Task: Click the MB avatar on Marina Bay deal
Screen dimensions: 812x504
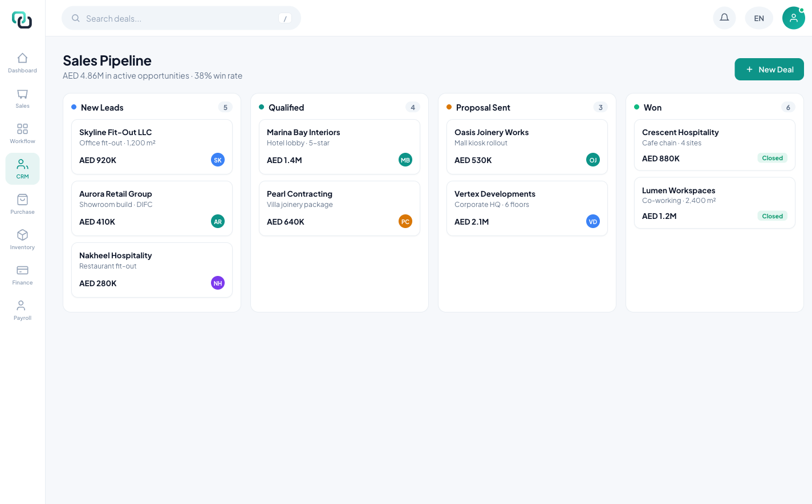Action: pos(405,160)
